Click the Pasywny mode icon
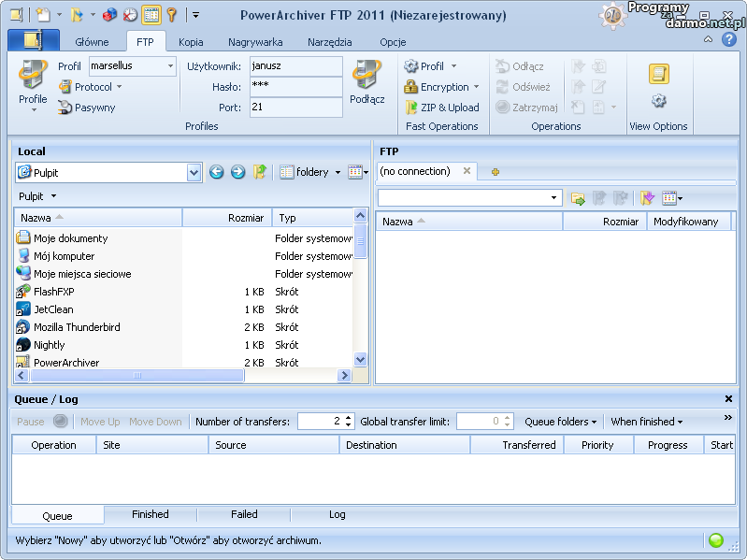 (x=65, y=108)
